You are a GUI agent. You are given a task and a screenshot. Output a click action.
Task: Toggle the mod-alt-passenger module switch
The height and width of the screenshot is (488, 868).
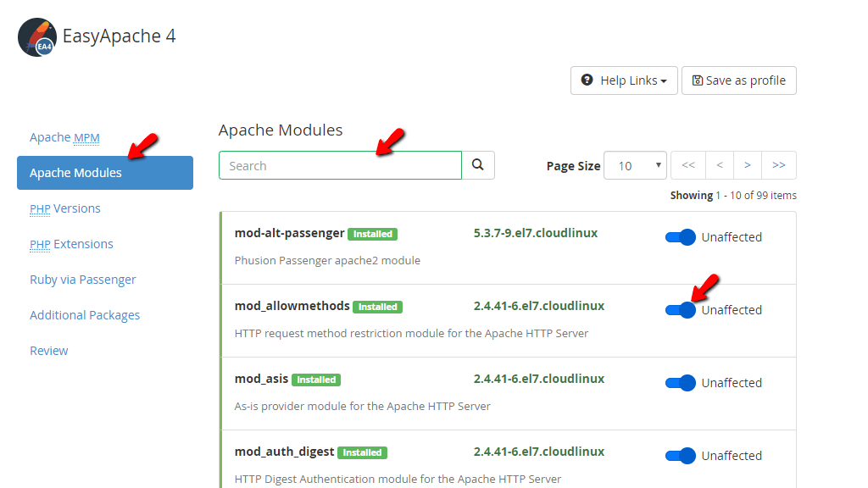tap(681, 237)
